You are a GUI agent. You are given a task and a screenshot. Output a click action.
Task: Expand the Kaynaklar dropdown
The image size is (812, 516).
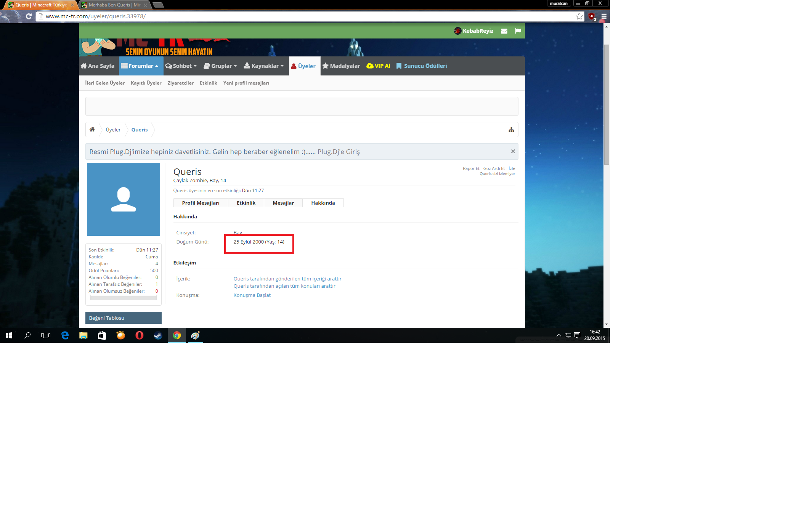point(264,66)
